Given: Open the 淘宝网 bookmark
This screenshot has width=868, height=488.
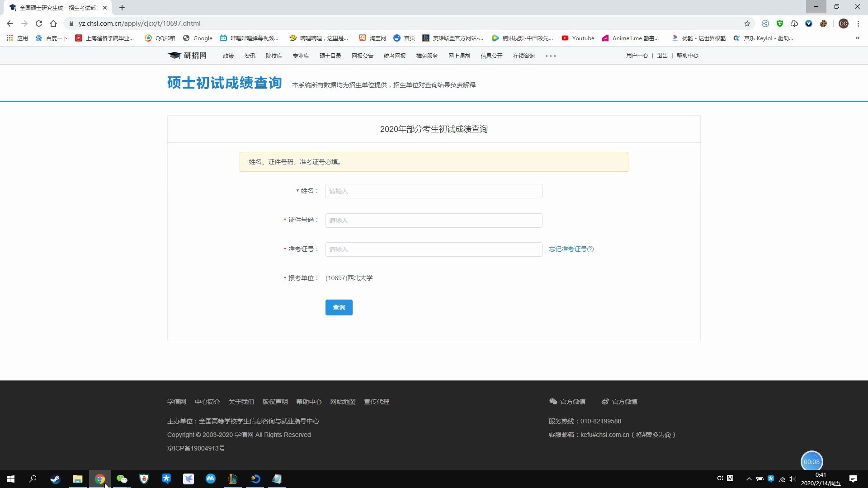Looking at the screenshot, I should tap(372, 38).
